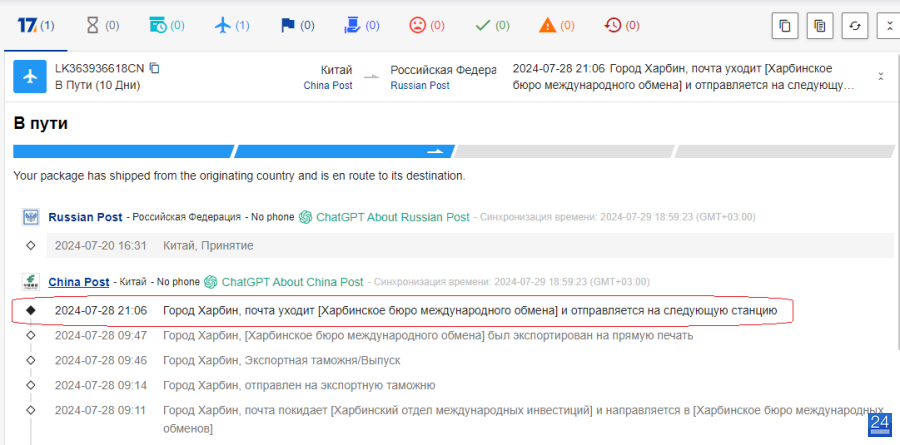900x445 pixels.
Task: Open the red clock expired tab
Action: (x=622, y=26)
